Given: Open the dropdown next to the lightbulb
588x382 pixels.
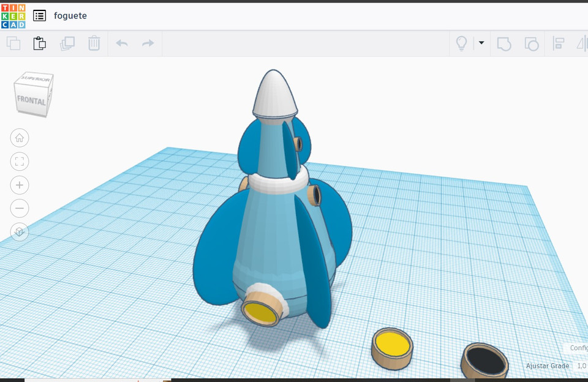Looking at the screenshot, I should click(x=481, y=43).
